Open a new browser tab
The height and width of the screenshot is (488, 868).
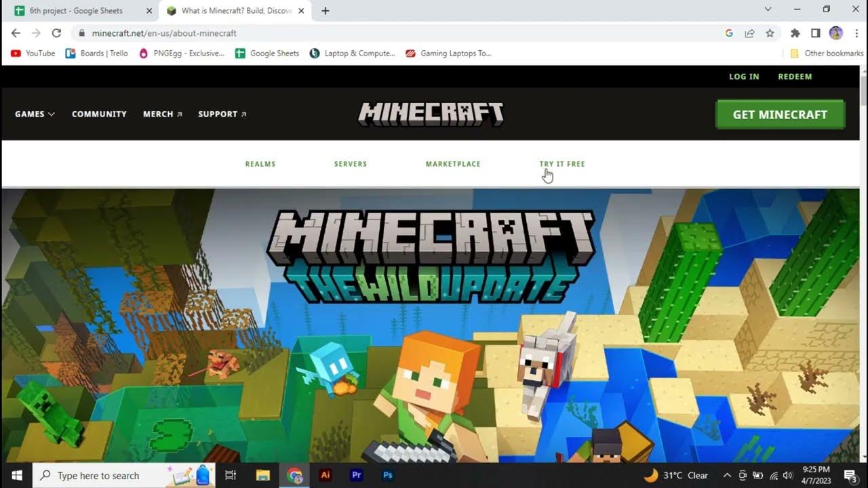pos(325,11)
